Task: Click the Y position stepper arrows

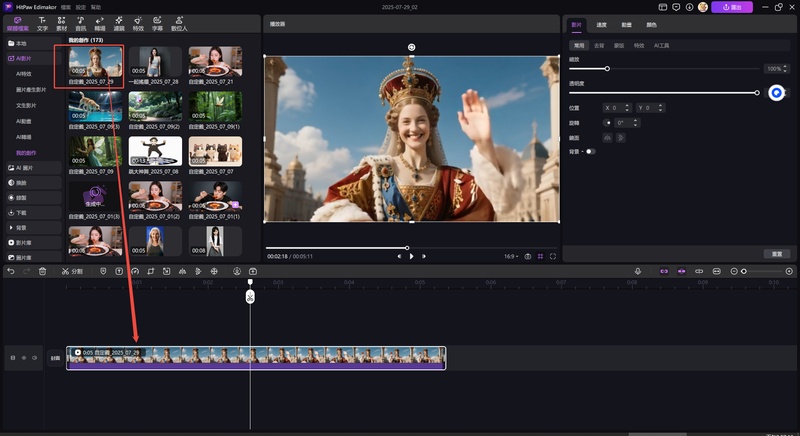Action: (660, 108)
